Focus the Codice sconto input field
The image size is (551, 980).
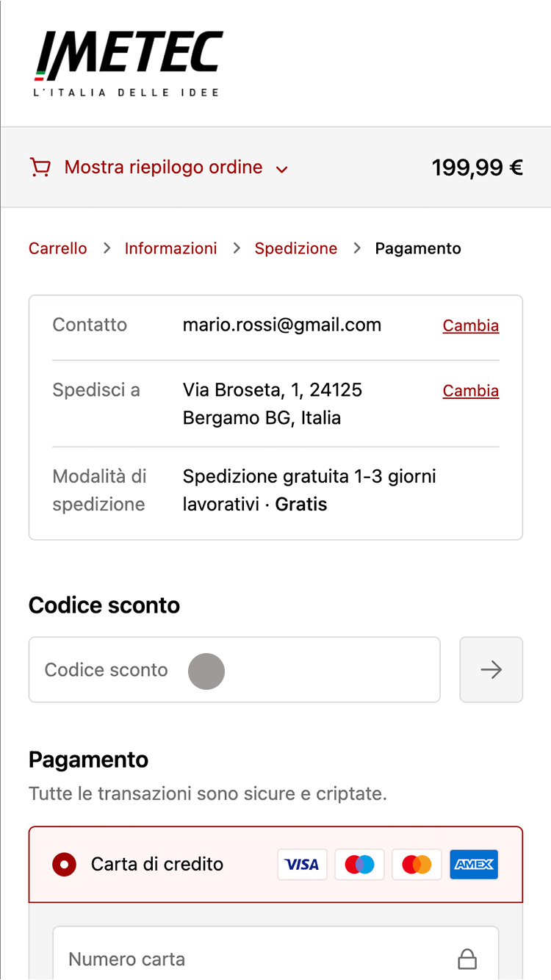click(234, 669)
